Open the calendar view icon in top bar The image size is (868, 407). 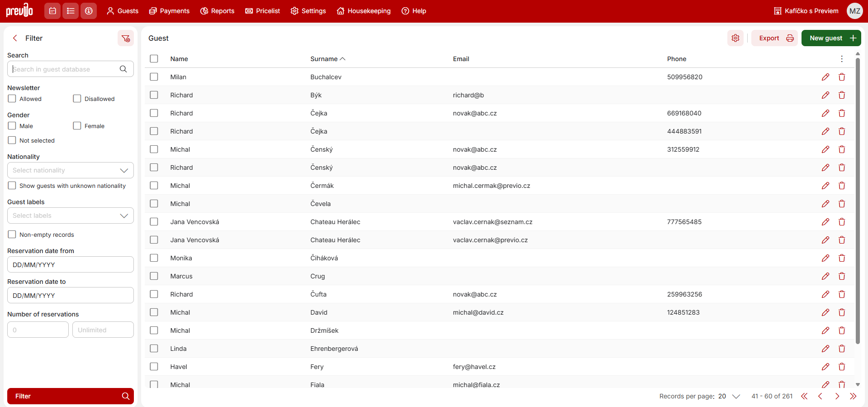[x=52, y=11]
